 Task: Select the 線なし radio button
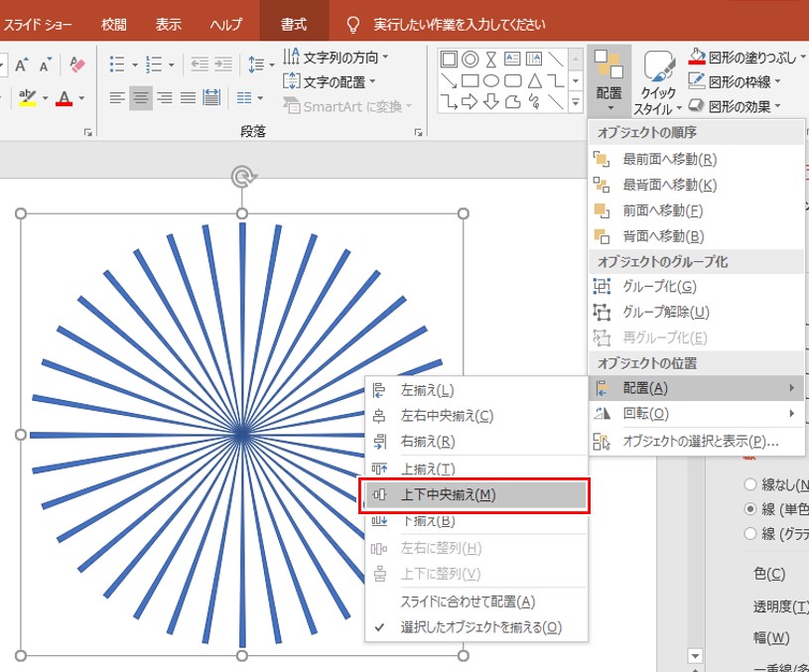pyautogui.click(x=748, y=484)
